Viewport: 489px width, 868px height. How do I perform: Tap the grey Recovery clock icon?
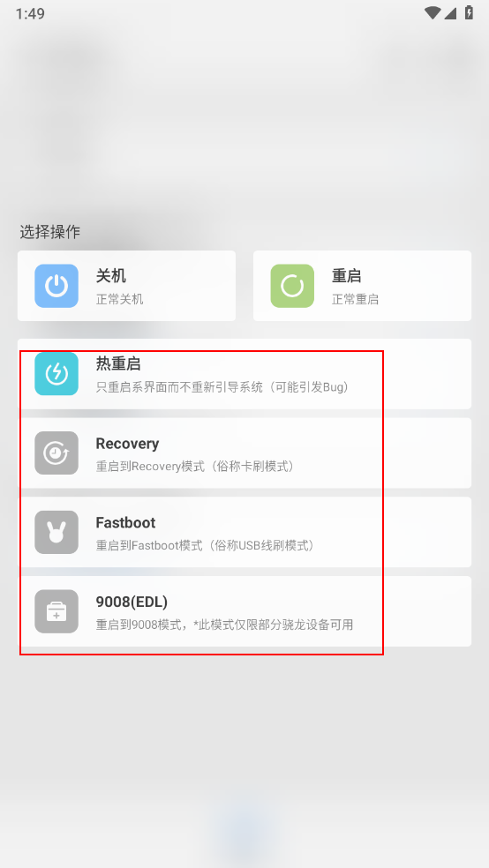coord(56,453)
